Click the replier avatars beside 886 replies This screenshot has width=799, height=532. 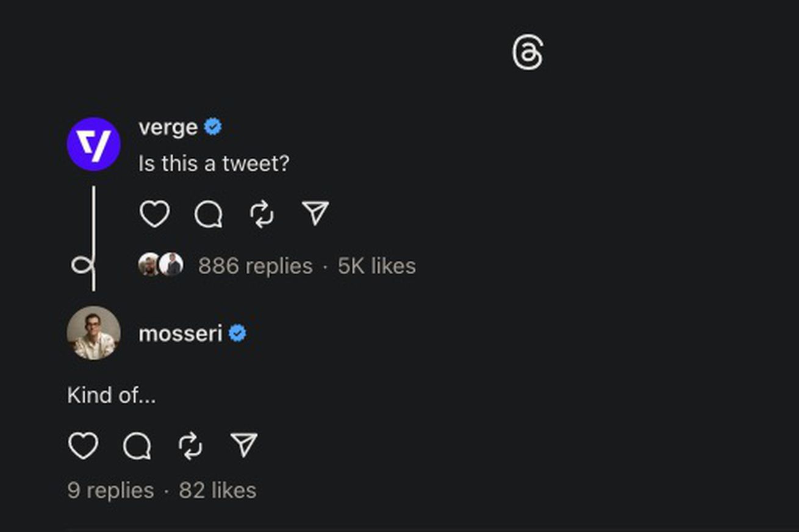(x=160, y=265)
